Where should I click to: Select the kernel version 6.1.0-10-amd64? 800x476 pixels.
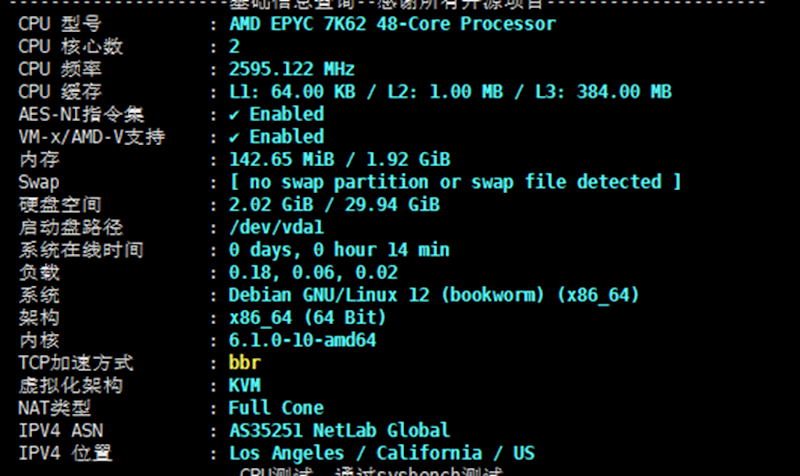click(302, 340)
